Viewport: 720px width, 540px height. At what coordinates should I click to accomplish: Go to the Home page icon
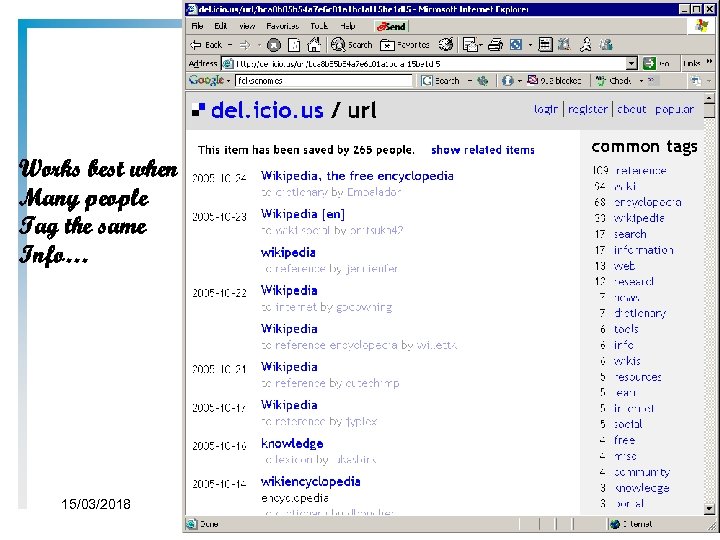point(314,45)
